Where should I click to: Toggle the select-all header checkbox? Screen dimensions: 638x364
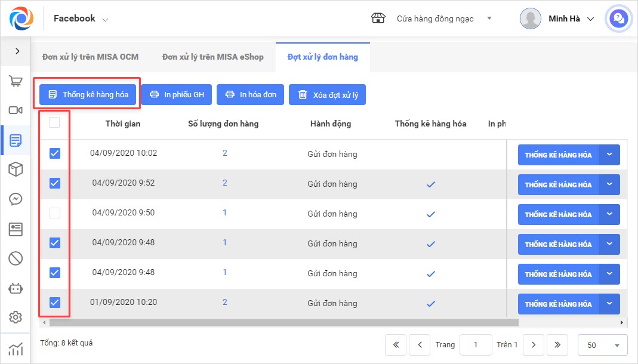pos(54,123)
